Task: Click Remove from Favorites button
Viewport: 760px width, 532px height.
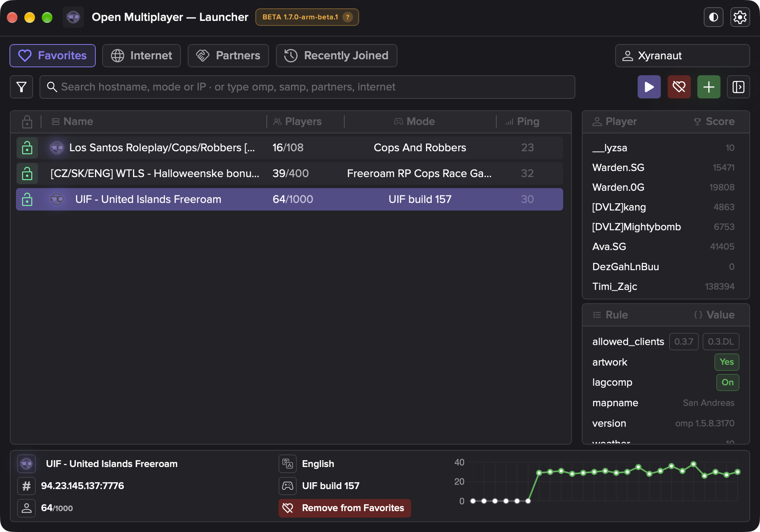Action: (345, 508)
